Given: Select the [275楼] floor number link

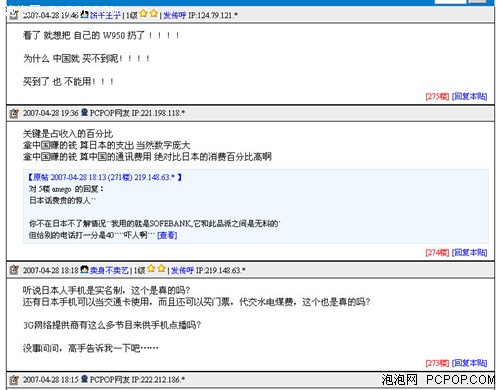Looking at the screenshot, I should [x=437, y=96].
